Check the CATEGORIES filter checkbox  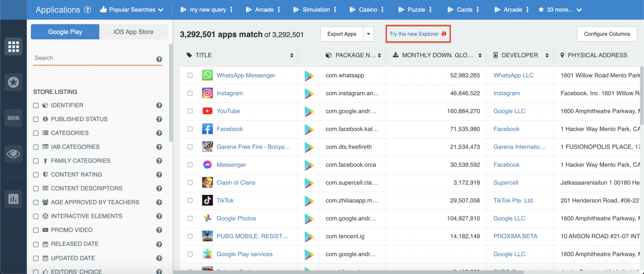(36, 133)
